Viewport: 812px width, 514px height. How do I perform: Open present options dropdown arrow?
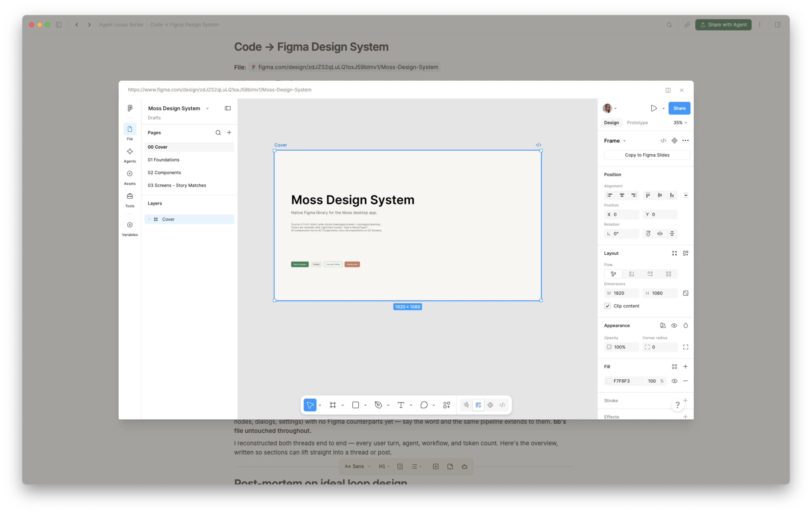[x=663, y=108]
